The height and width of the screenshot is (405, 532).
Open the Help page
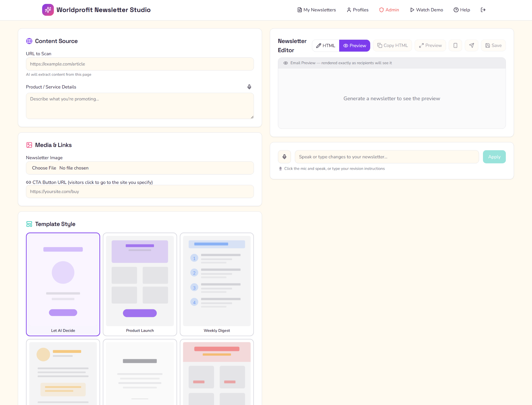pyautogui.click(x=462, y=10)
